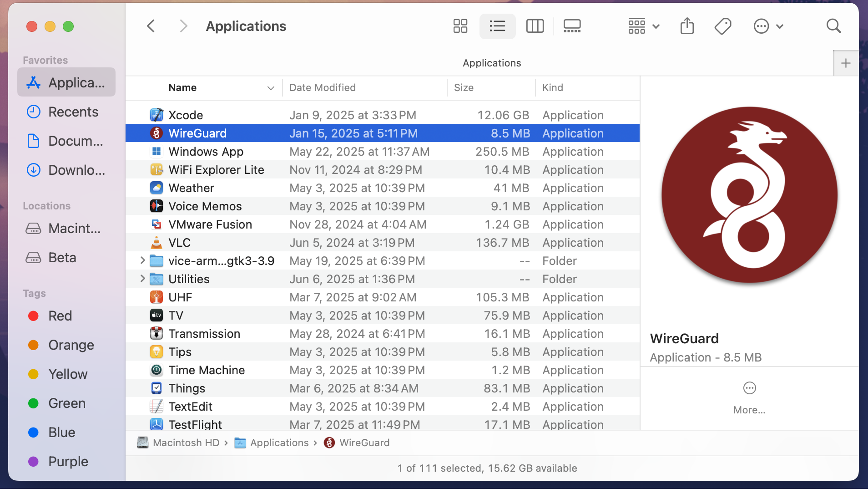Open Documents in the sidebar
Image resolution: width=868 pixels, height=489 pixels.
pos(66,141)
